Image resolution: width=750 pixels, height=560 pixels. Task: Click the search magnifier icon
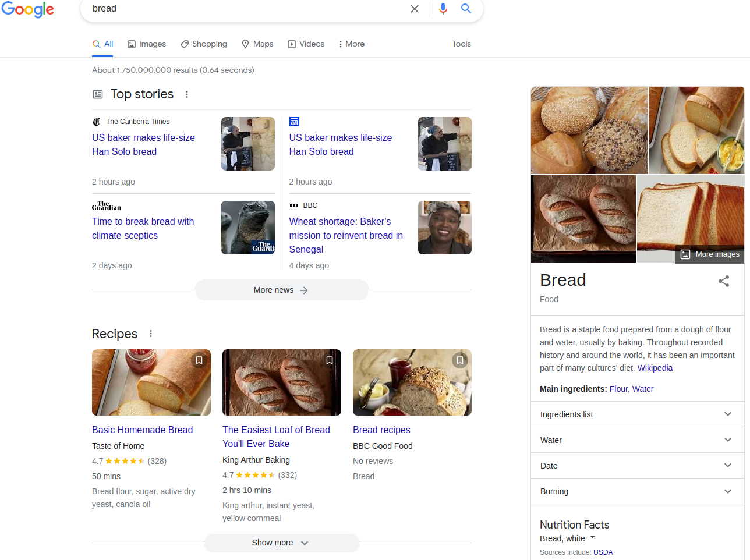(x=465, y=9)
